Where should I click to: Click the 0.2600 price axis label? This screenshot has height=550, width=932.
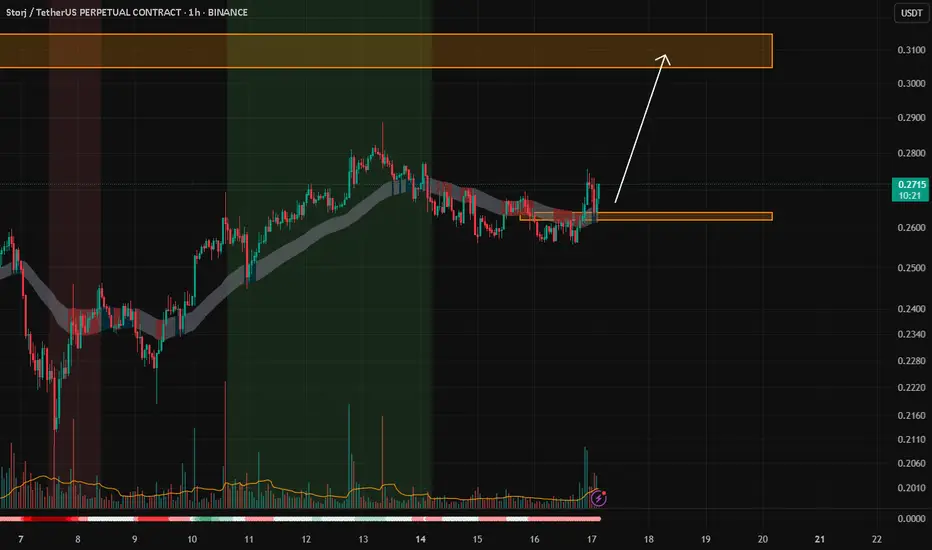pos(911,228)
